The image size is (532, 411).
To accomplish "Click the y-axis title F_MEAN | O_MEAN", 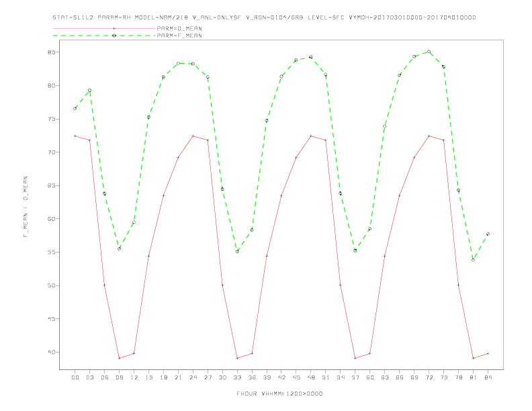I will [x=26, y=207].
